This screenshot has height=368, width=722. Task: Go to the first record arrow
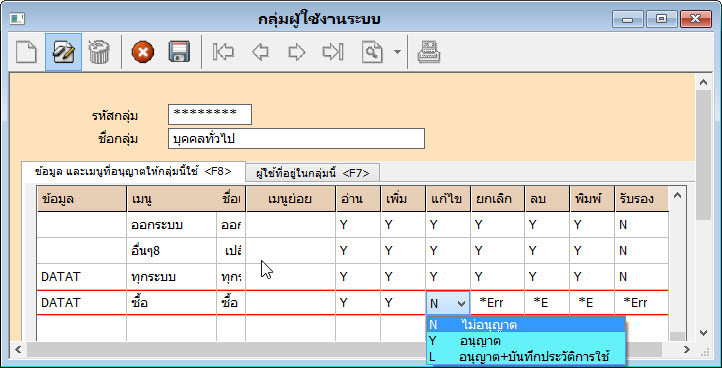(x=223, y=52)
